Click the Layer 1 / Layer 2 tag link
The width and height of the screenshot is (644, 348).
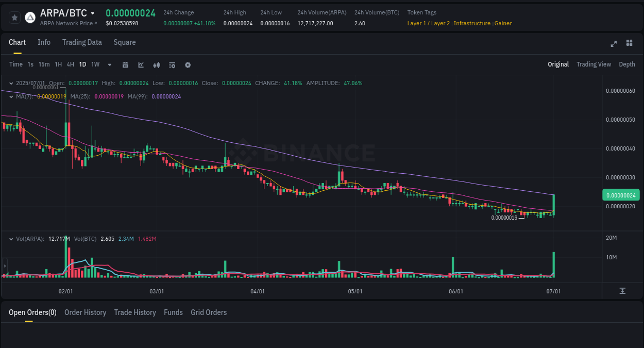428,23
